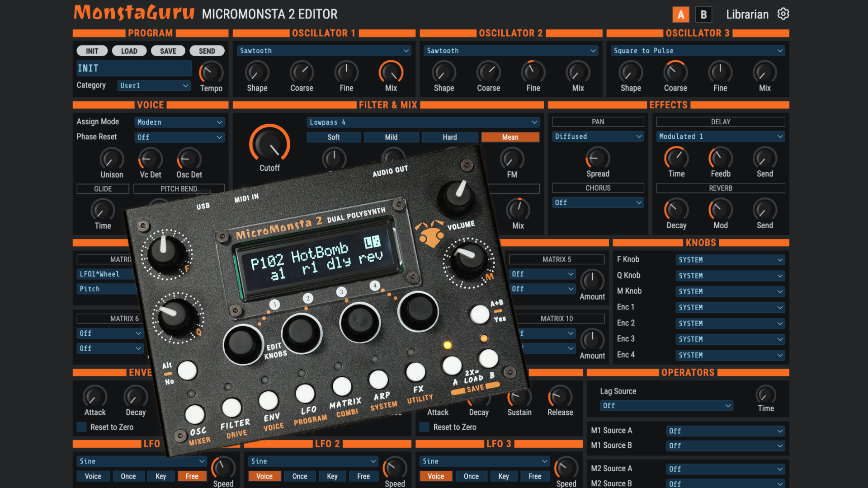Click the Reverb Decay knob

point(676,210)
